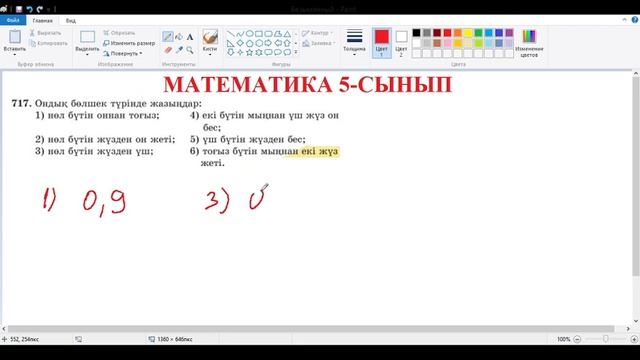Undo the last action in title bar
640x360 pixels.
29,9
